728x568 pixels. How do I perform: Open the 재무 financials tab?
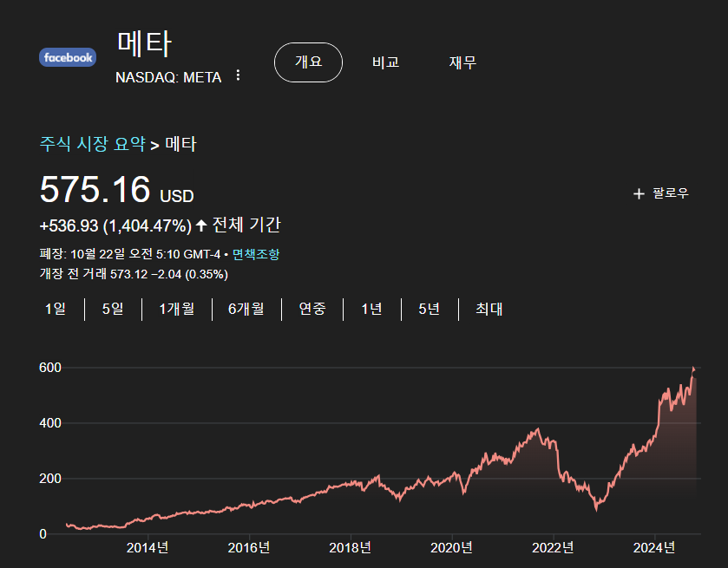tap(462, 62)
